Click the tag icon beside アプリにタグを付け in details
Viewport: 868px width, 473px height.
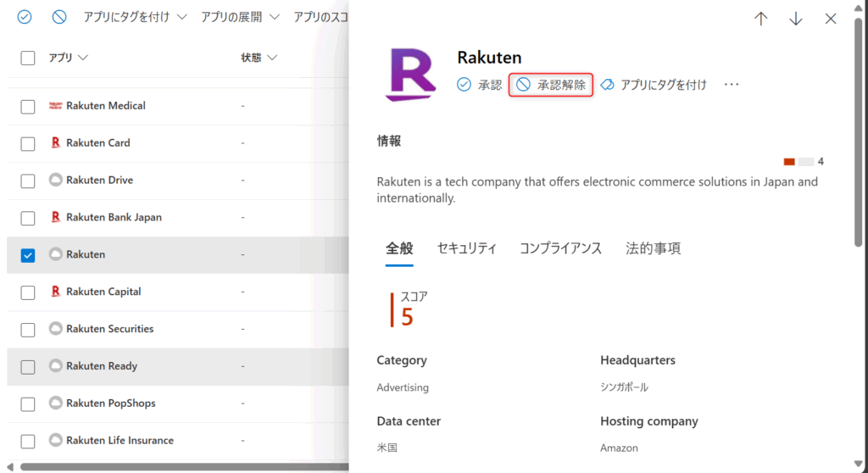607,85
